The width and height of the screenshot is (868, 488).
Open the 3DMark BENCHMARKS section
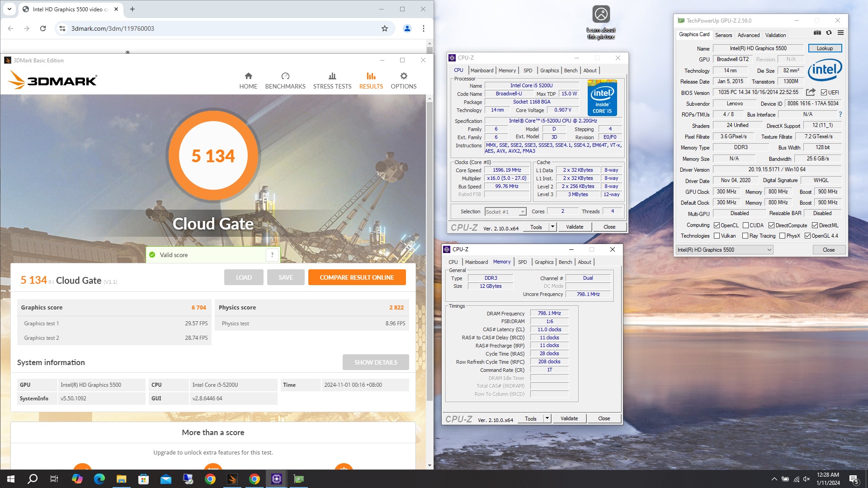(285, 81)
